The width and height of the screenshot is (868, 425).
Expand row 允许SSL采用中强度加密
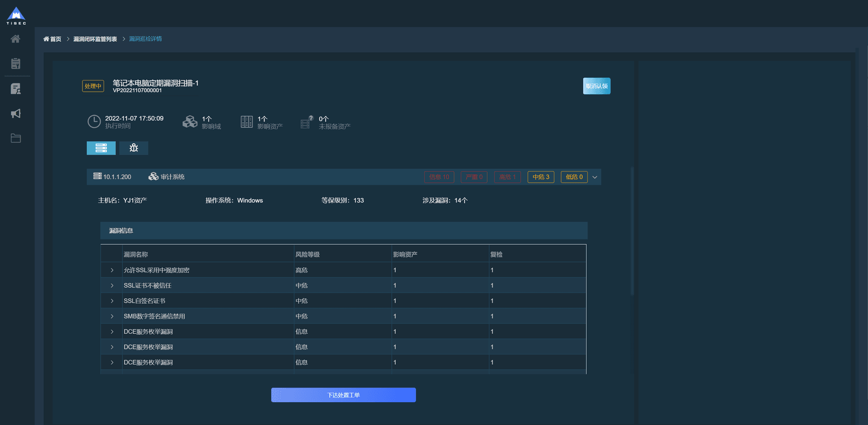[x=112, y=270]
